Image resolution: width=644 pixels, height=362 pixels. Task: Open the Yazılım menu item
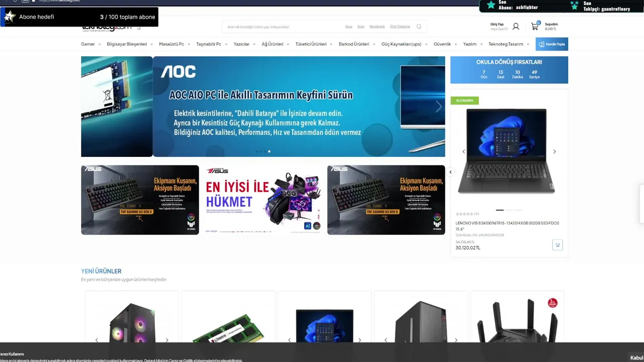pos(472,44)
